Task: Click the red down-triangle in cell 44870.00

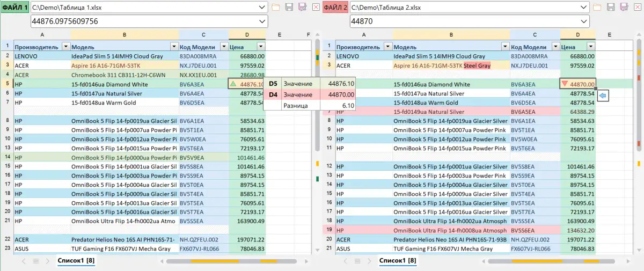Action: click(x=565, y=84)
